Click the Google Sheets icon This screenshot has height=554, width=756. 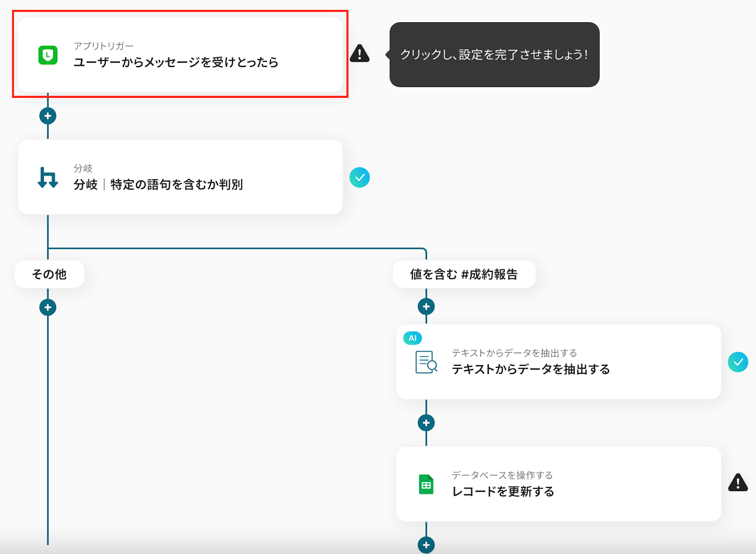(426, 485)
